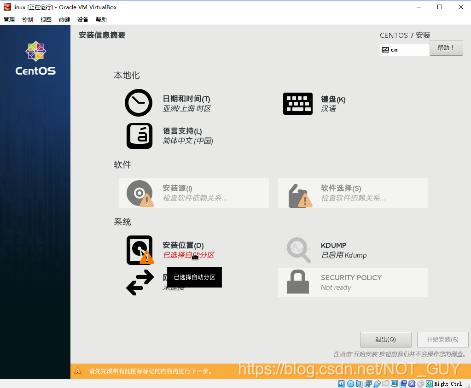
Task: Click the red 已选择自动分区 status text
Action: coord(189,255)
